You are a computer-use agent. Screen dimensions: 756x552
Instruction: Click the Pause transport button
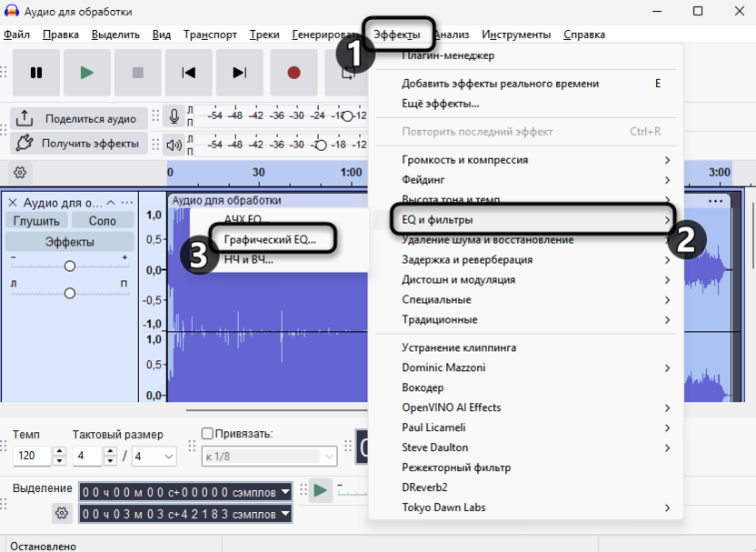[x=36, y=73]
